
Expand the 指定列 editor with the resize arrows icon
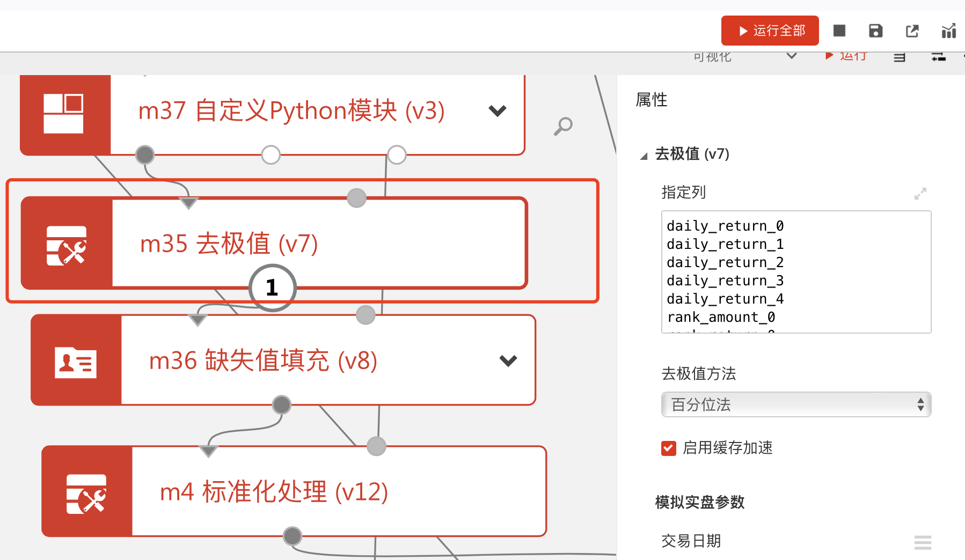[x=920, y=194]
